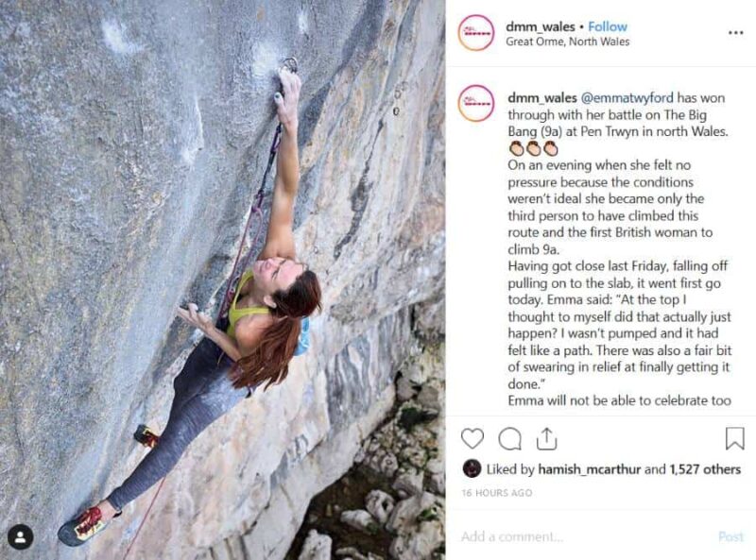Save post with the bookmark icon
756x560 pixels.
point(735,438)
